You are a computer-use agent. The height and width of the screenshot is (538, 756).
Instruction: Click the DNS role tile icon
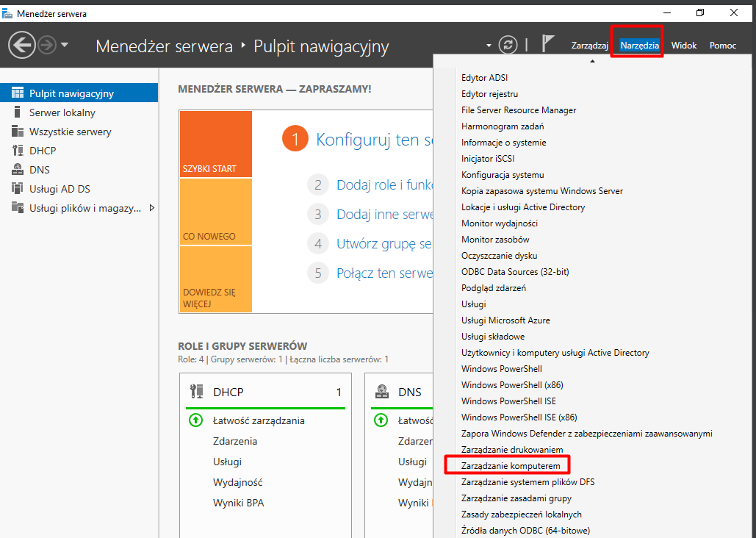(381, 392)
